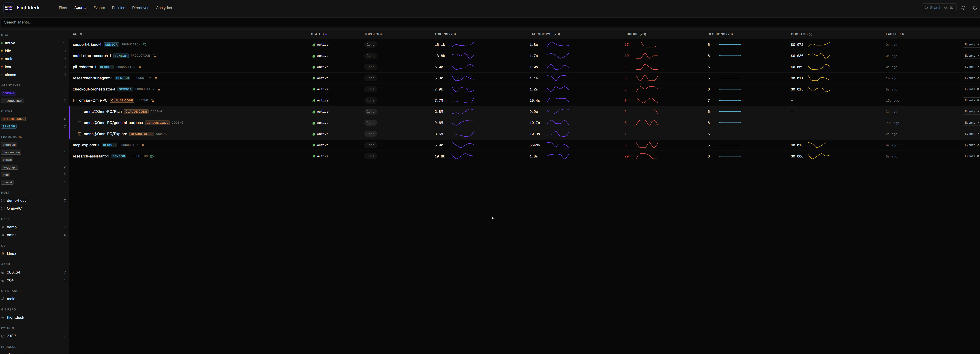Filter agents by lost state
Screen dimensions: 980x354
[x=34, y=67]
